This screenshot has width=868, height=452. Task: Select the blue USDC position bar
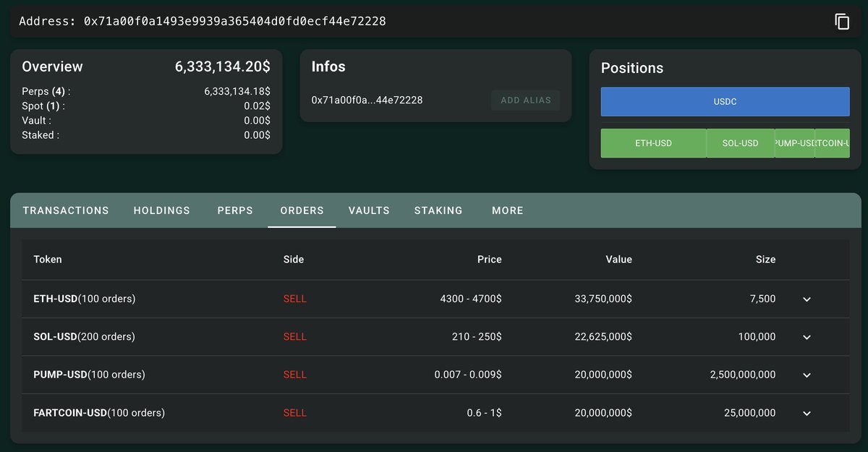pos(725,102)
